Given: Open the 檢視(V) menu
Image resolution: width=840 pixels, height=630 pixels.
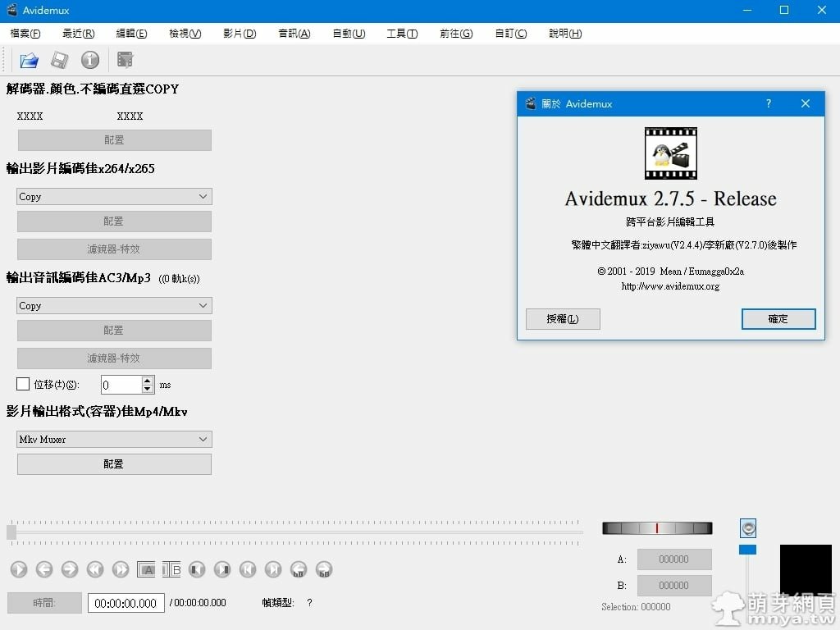Looking at the screenshot, I should (x=185, y=33).
